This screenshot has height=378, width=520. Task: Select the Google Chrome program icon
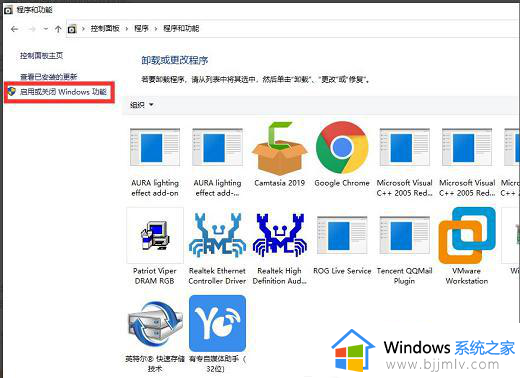(342, 147)
